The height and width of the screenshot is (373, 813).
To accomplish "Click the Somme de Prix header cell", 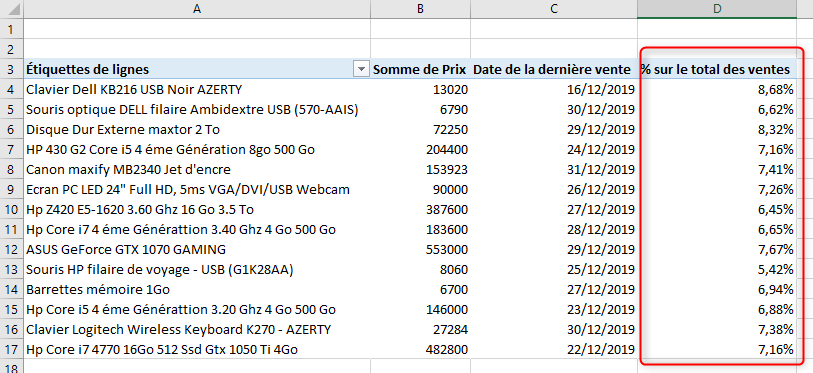I will (x=420, y=69).
